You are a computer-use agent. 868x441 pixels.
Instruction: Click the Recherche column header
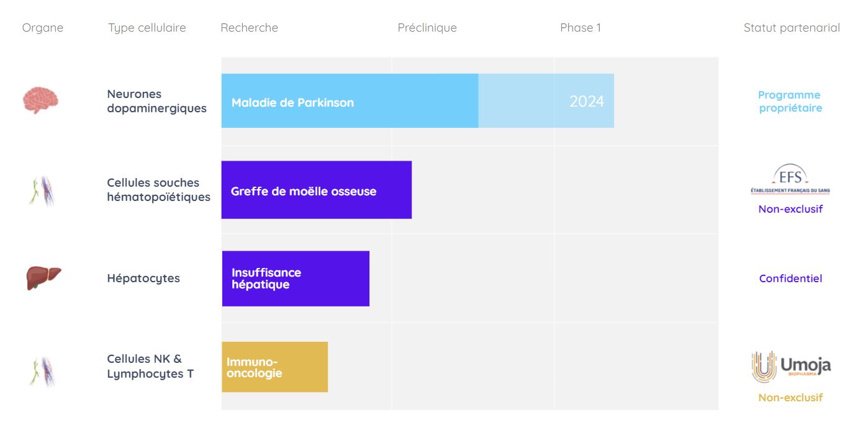(249, 28)
